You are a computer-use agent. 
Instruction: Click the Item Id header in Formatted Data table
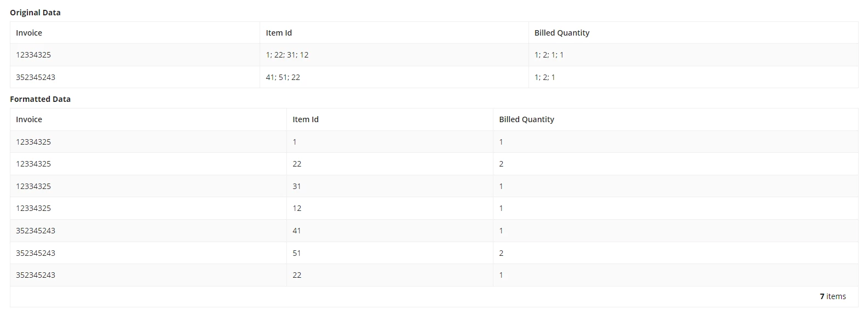(390, 119)
